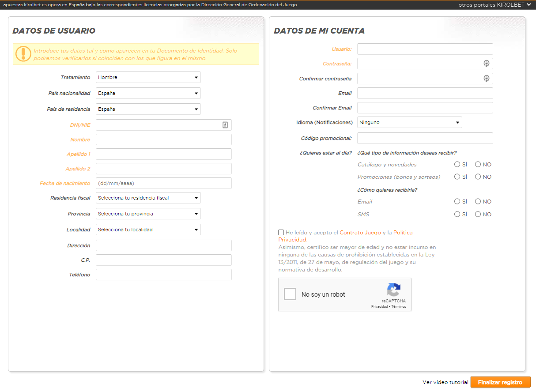Check the No soy un robot box
Screen dimensions: 536x392
click(290, 294)
